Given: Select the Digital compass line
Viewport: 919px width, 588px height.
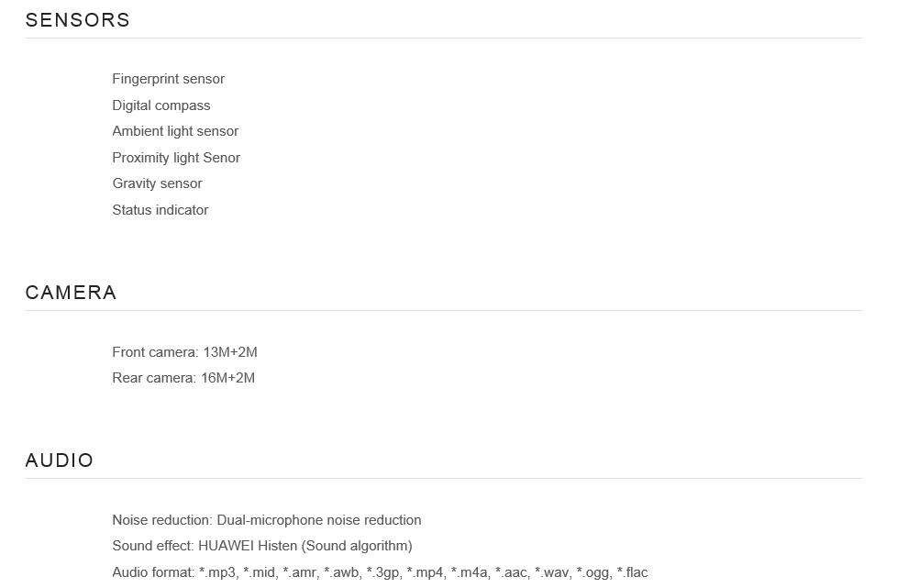Looking at the screenshot, I should (161, 105).
